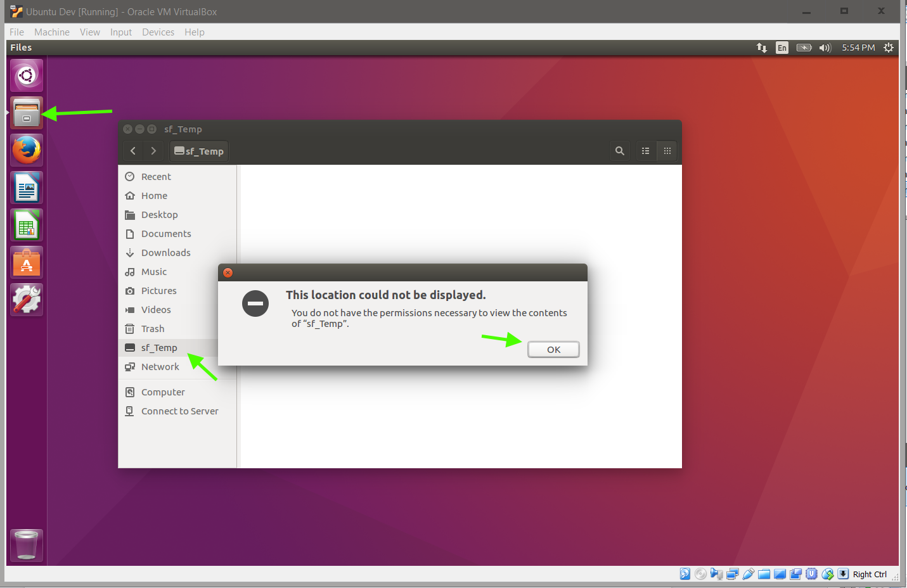Open Ubuntu Software store from launcher
The width and height of the screenshot is (907, 588).
[x=27, y=262]
